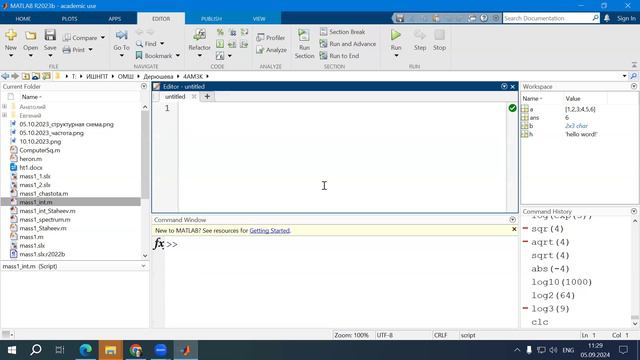Click the Search Documentation field
Image resolution: width=640 pixels, height=360 pixels.
point(547,18)
